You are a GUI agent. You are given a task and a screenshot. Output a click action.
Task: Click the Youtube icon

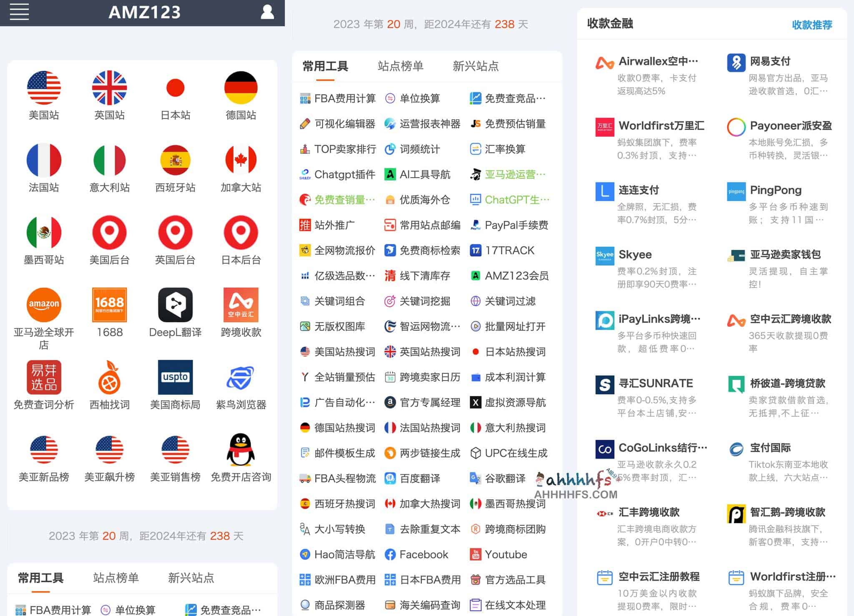(475, 554)
